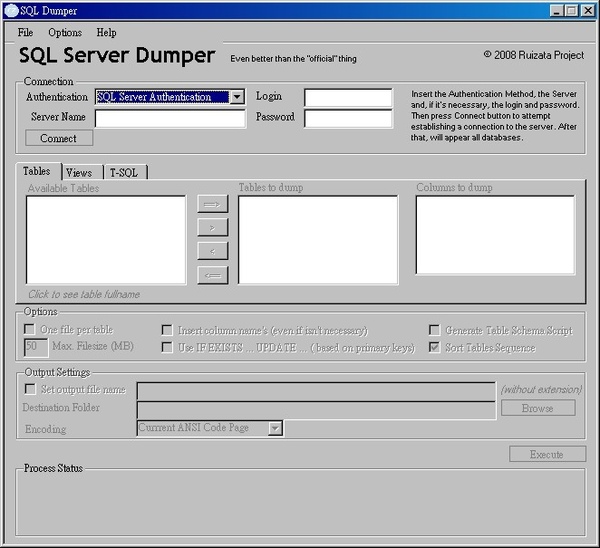
Task: Click the Browse button
Action: (x=538, y=408)
